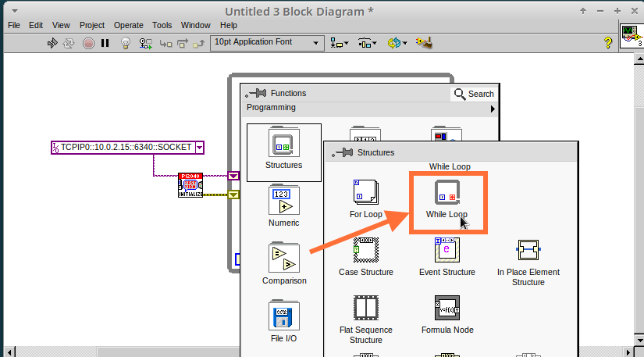Open the Reorder dropdown
Viewport: 644px width, 357px height.
coord(397,43)
